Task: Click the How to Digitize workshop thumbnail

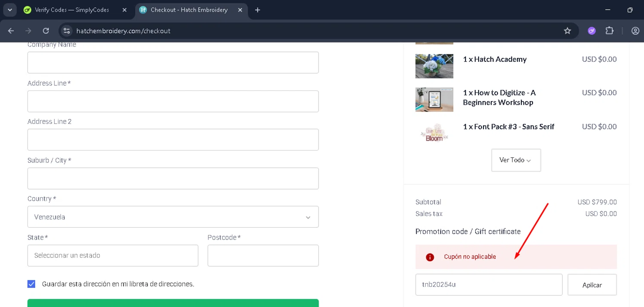Action: coord(434,99)
